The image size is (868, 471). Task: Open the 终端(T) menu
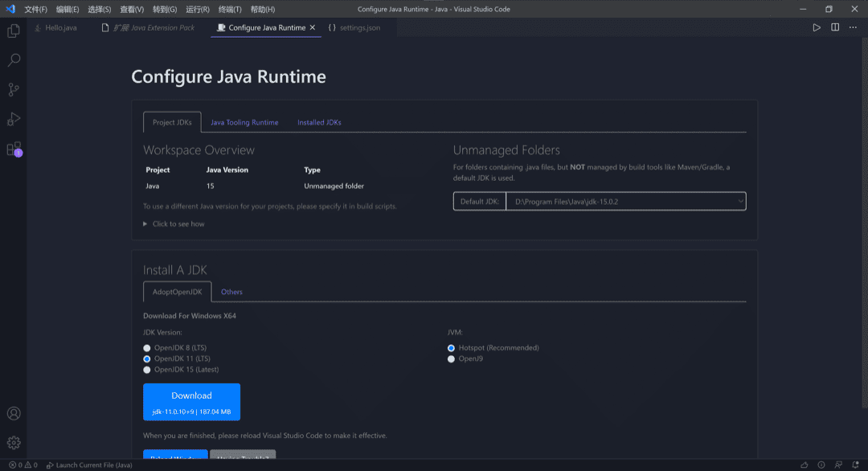[230, 10]
